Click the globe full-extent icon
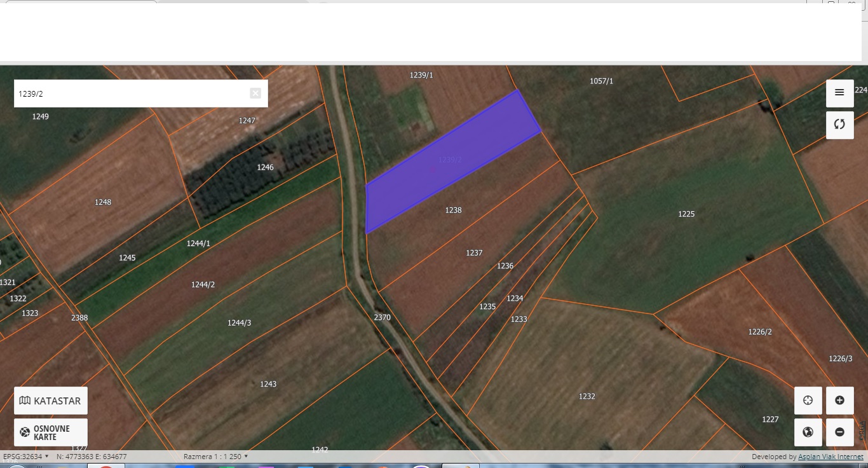The width and height of the screenshot is (868, 468). [x=808, y=432]
